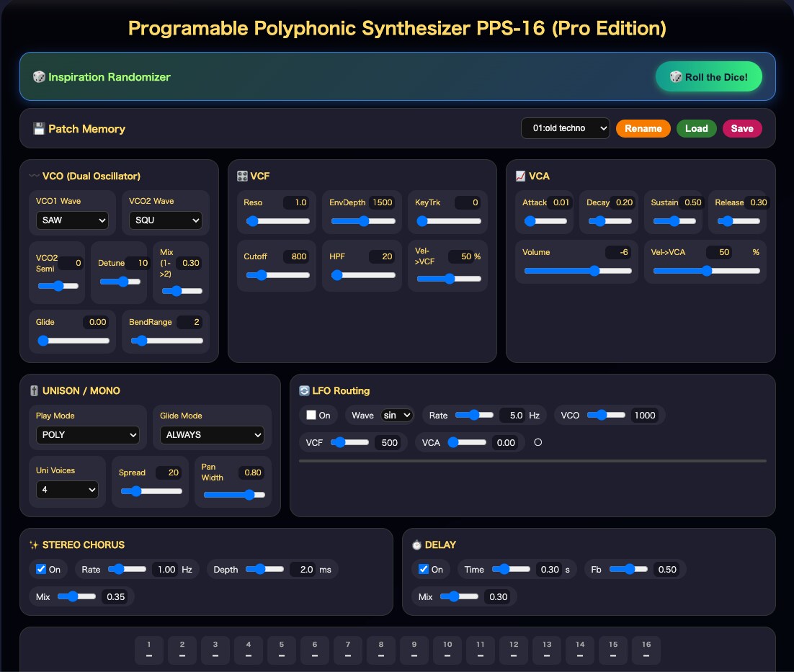Select step button 8

[x=381, y=650]
